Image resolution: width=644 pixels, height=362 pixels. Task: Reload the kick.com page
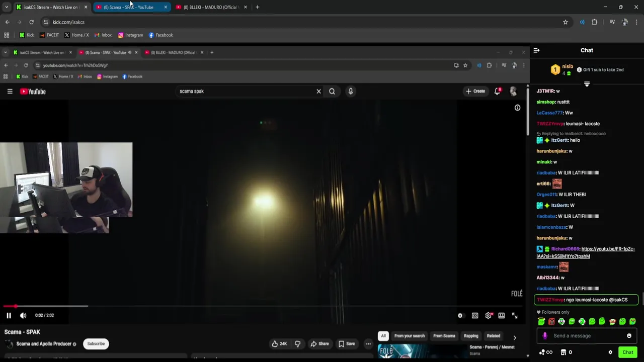click(31, 22)
